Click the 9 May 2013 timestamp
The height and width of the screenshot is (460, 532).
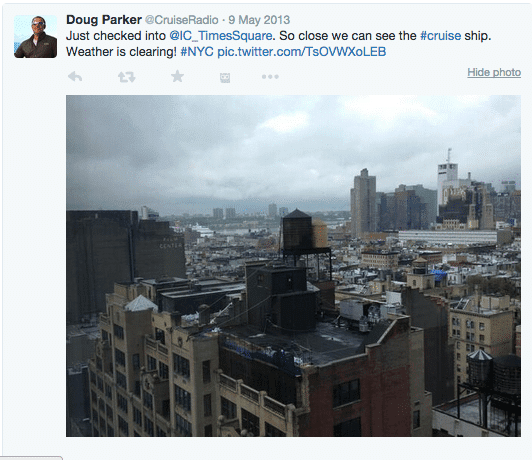coord(259,20)
